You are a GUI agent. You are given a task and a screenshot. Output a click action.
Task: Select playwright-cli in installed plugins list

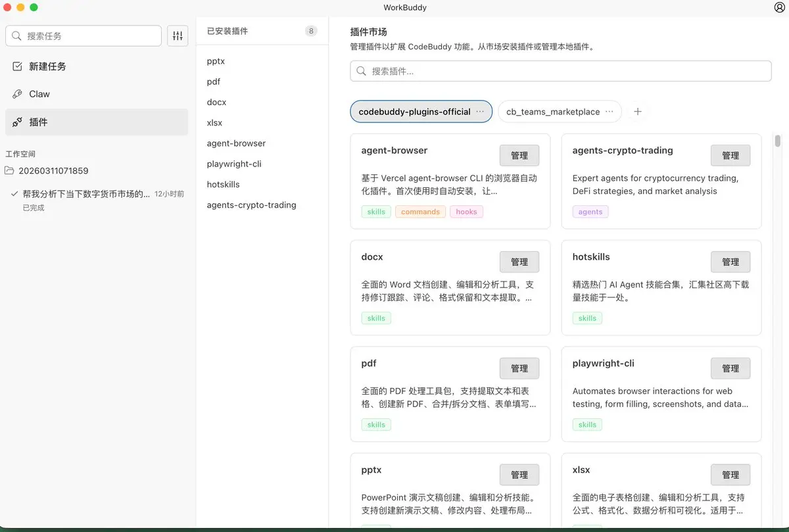click(234, 164)
